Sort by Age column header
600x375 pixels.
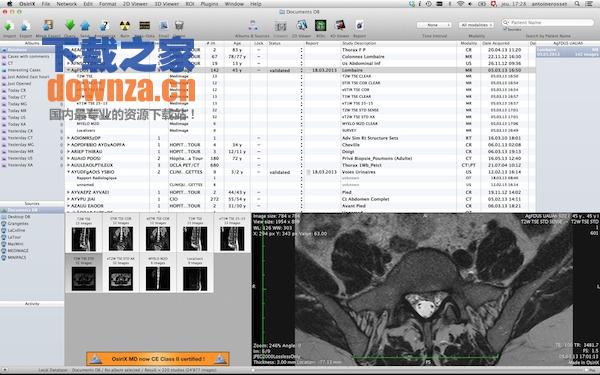pos(237,43)
